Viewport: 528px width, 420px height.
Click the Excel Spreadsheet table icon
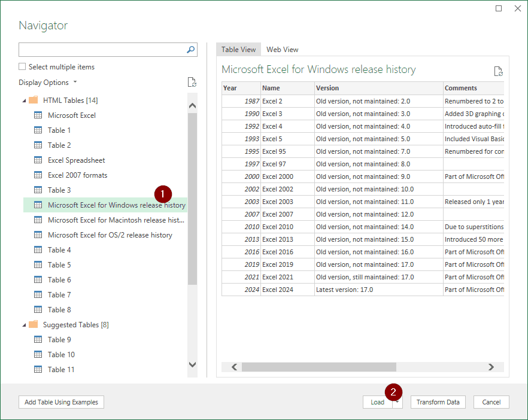pos(38,160)
